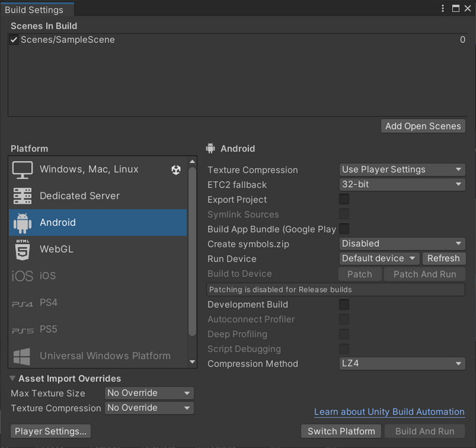Uncheck the Scenes/SampleScene checkbox
The width and height of the screenshot is (476, 448).
(x=14, y=40)
